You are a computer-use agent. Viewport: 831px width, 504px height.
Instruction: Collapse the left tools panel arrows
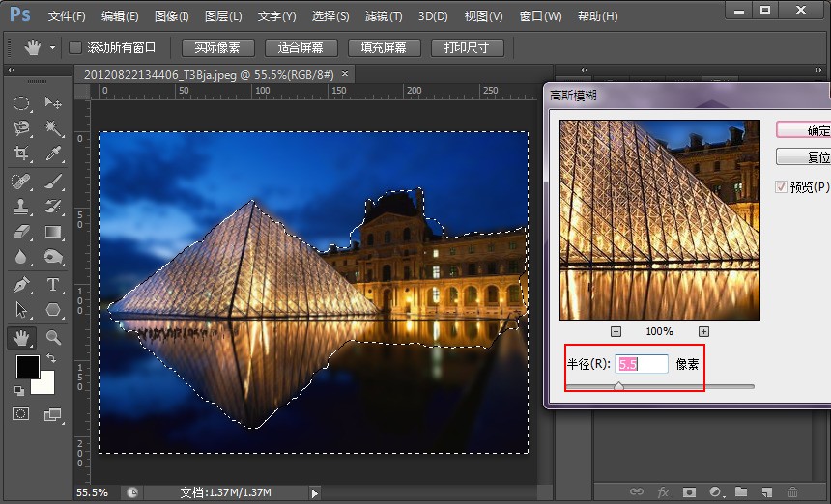click(12, 70)
